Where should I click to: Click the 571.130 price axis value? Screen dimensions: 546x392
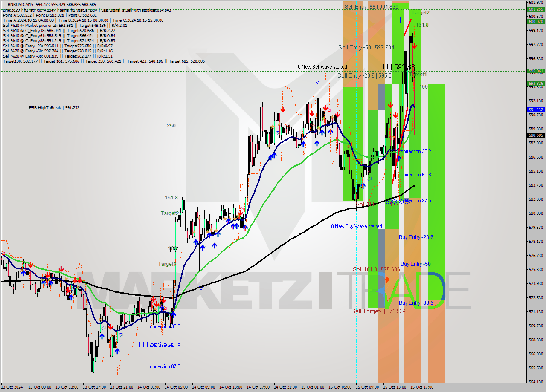click(536, 311)
